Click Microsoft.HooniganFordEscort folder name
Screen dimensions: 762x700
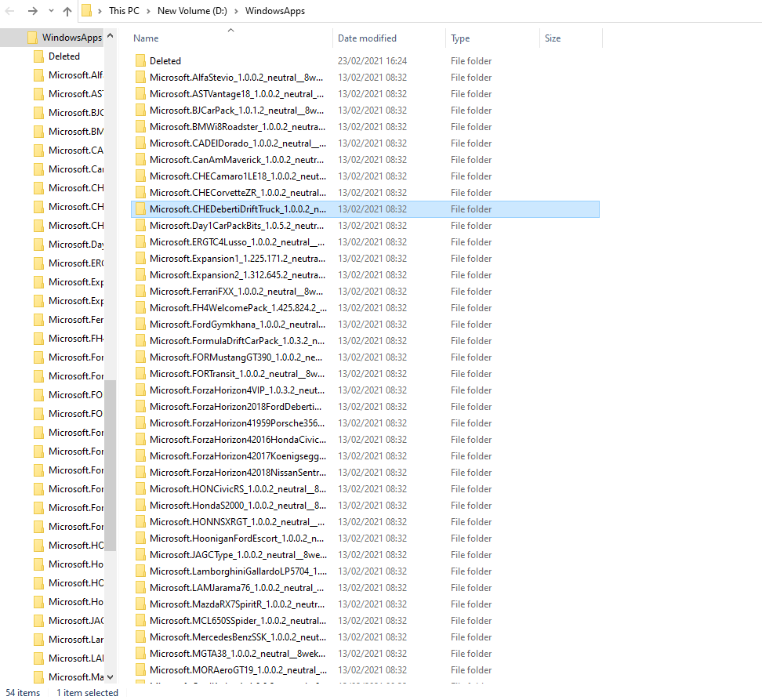coord(237,539)
